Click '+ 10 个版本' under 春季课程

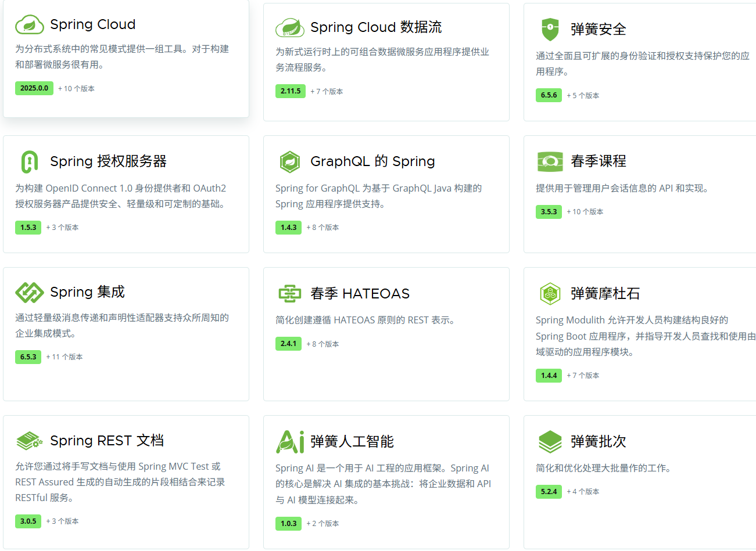tap(585, 212)
